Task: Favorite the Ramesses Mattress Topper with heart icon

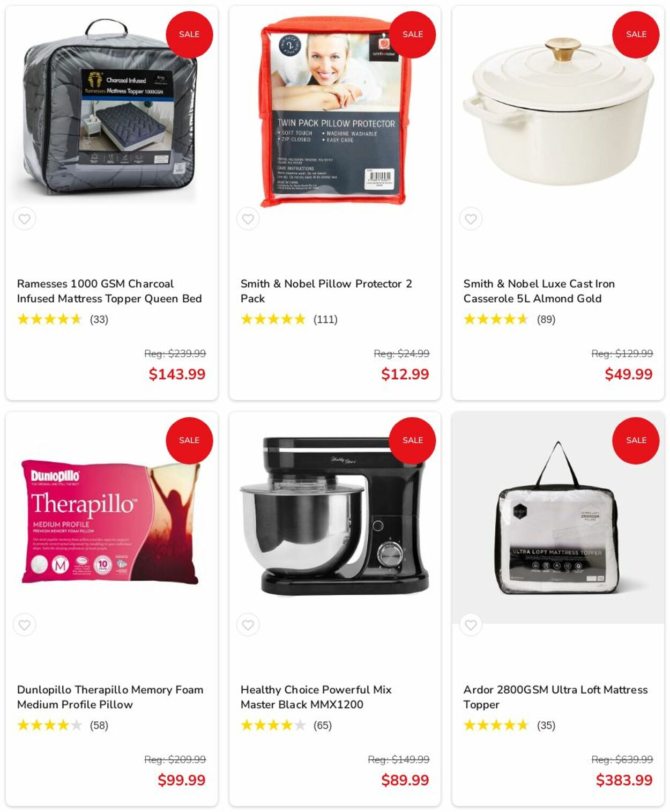Action: [25, 219]
